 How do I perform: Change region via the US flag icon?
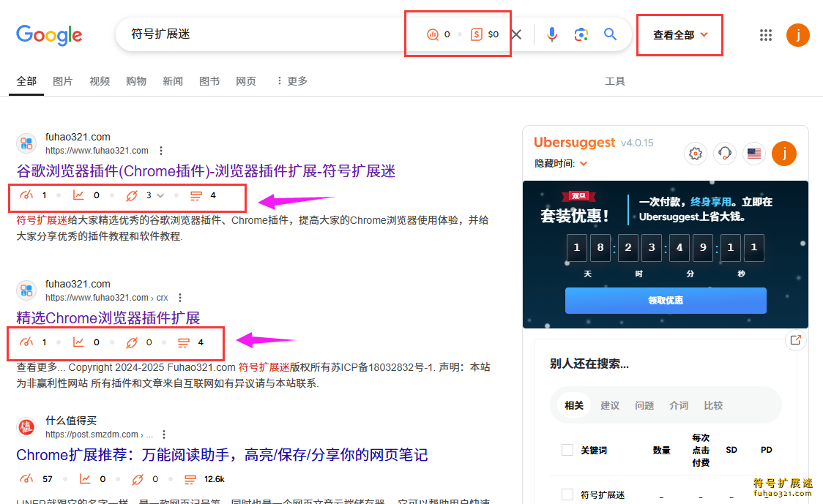754,154
